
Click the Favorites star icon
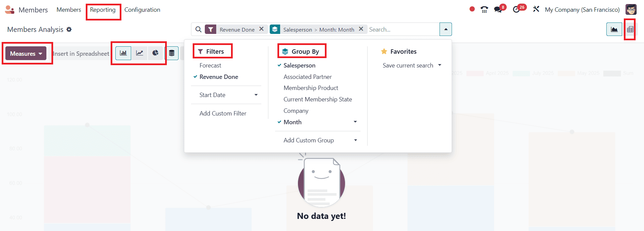384,51
